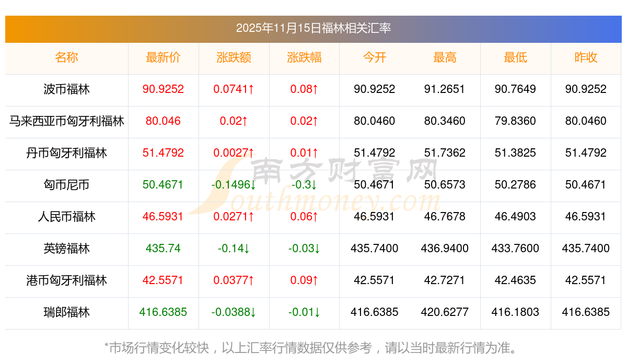Select the 最高 column header

pos(445,57)
